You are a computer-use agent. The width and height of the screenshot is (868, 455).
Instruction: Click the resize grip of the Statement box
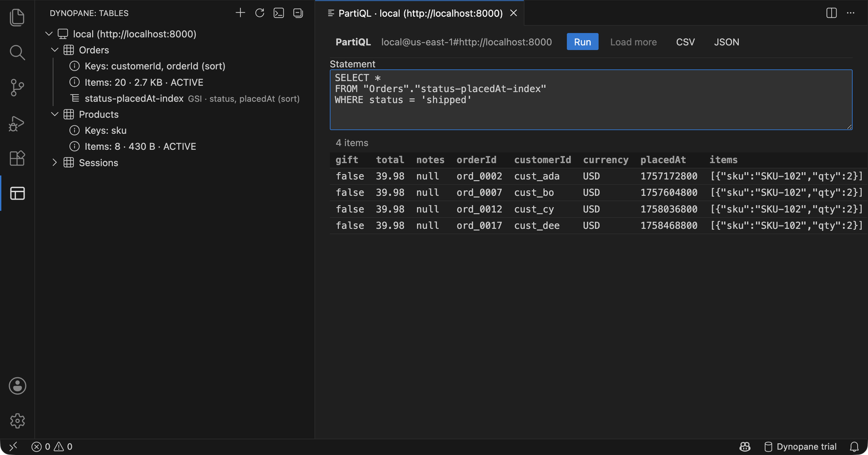[849, 126]
